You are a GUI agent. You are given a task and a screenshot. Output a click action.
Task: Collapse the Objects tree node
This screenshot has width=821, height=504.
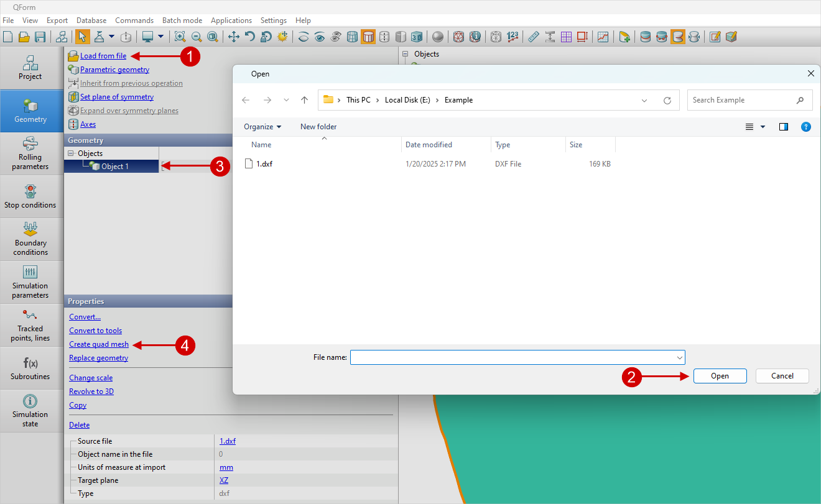pyautogui.click(x=71, y=153)
